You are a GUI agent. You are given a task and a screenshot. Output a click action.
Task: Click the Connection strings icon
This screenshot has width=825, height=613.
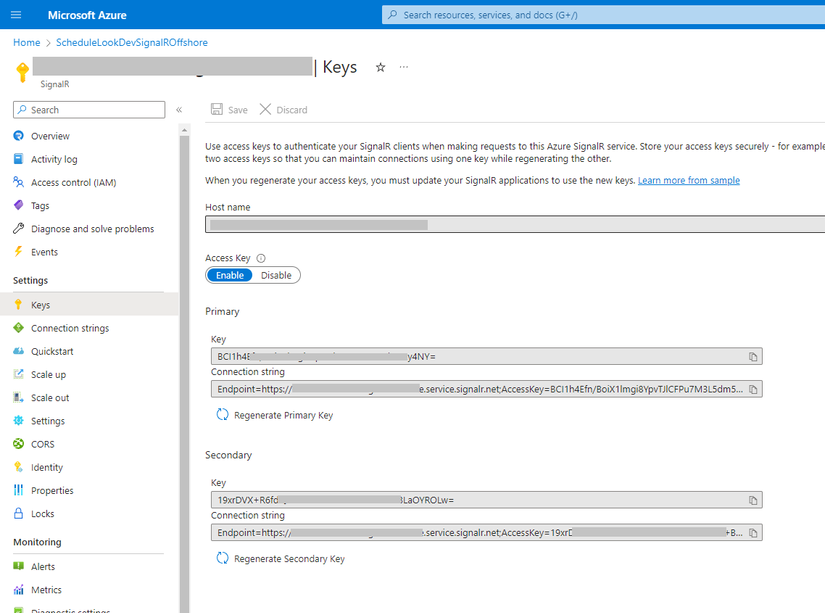[x=18, y=328]
